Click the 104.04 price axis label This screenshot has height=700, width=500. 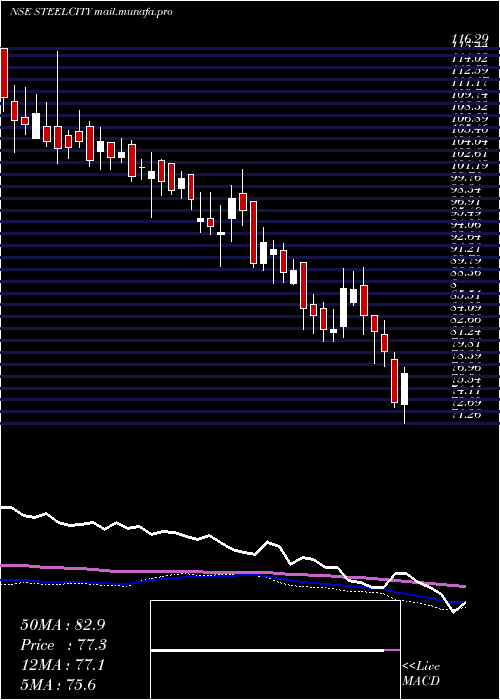pos(468,143)
